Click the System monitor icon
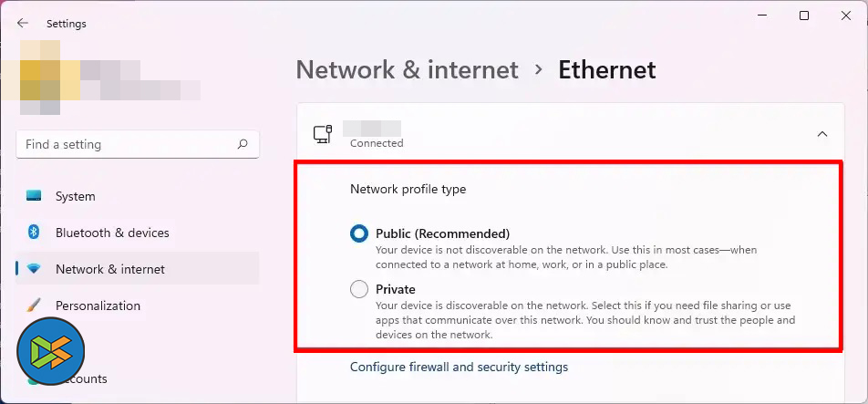Image resolution: width=868 pixels, height=404 pixels. pyautogui.click(x=34, y=196)
